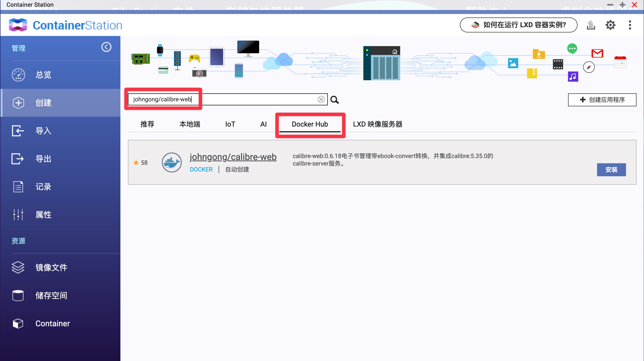Click the 创建应用程序 button
644x361 pixels.
click(602, 100)
